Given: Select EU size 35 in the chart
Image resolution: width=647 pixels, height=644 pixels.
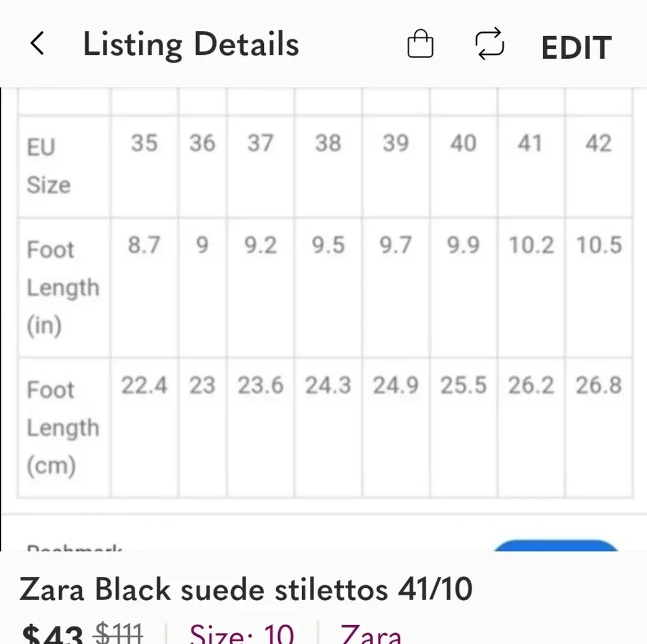Looking at the screenshot, I should click(x=144, y=144).
